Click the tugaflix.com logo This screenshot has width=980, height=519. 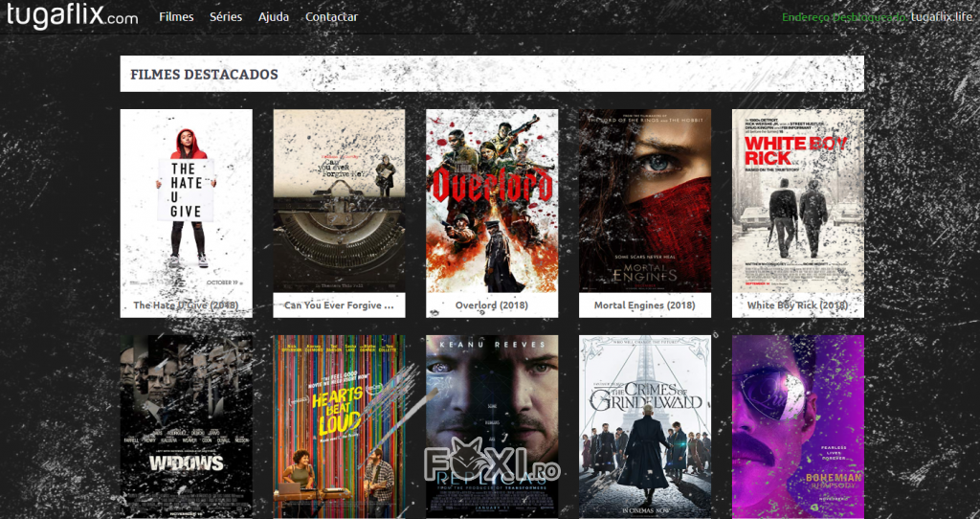point(72,16)
